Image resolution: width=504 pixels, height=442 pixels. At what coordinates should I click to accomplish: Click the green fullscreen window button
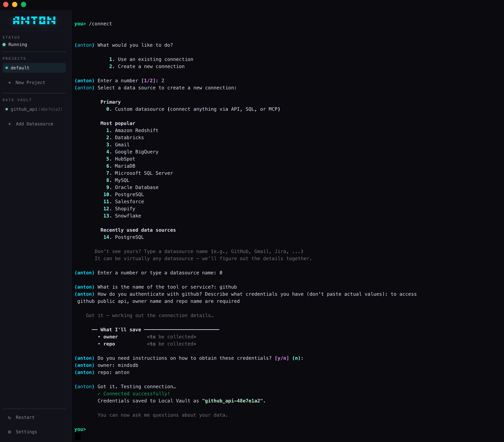[x=24, y=4]
